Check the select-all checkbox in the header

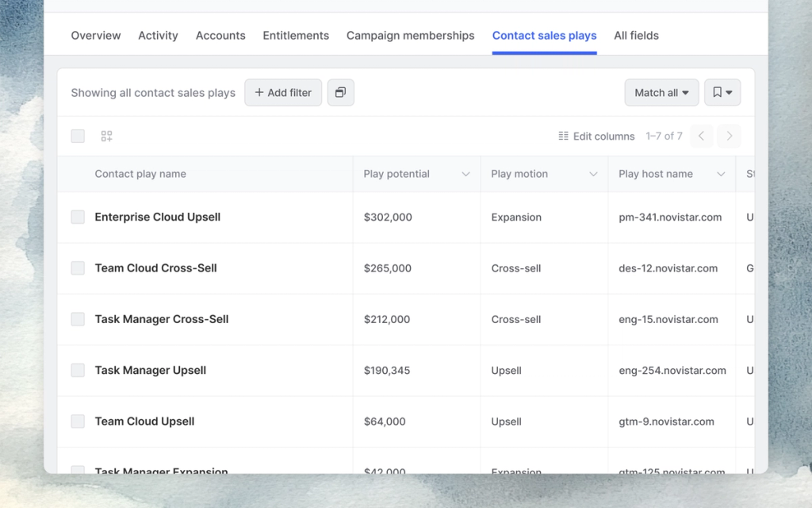coord(77,136)
